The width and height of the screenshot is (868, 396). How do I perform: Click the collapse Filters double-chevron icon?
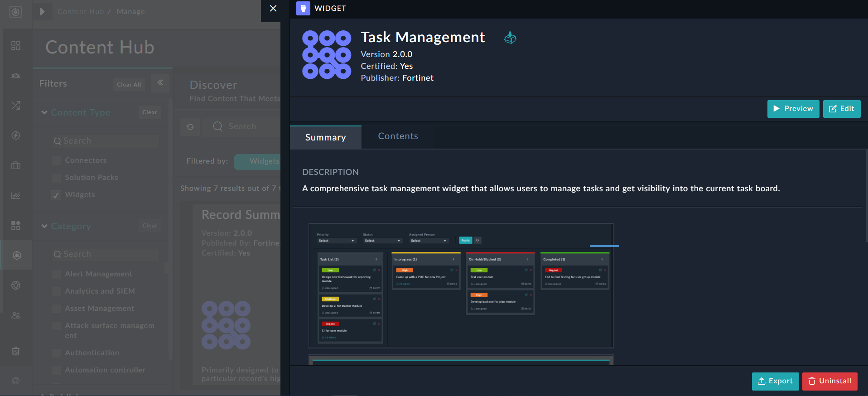click(160, 83)
